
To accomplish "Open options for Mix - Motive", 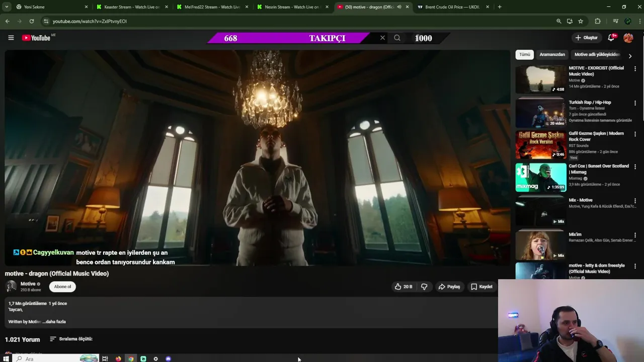I will [x=635, y=201].
